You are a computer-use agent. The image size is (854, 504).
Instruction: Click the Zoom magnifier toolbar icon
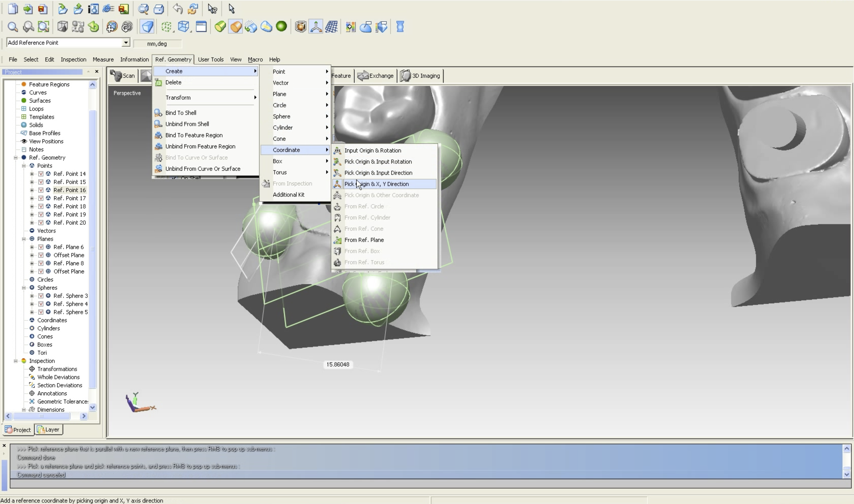pos(13,27)
